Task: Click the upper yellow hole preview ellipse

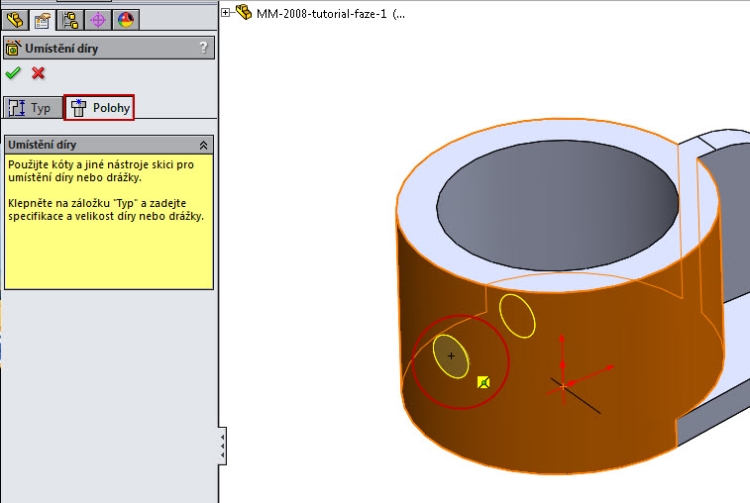Action: click(x=517, y=316)
